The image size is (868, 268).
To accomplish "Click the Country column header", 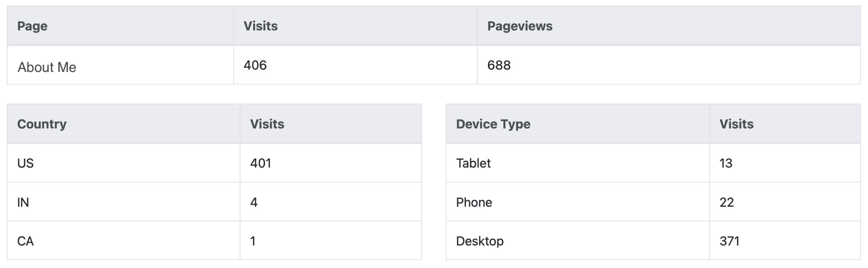I will point(42,124).
